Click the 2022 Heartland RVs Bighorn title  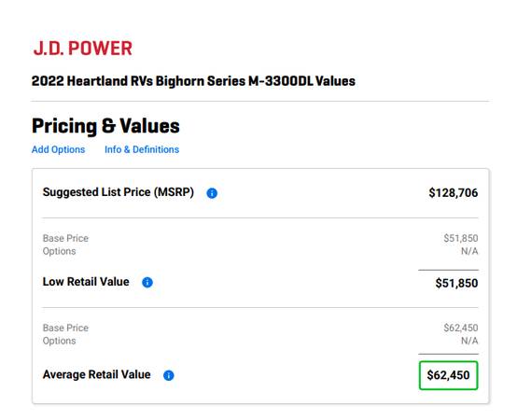pos(193,81)
